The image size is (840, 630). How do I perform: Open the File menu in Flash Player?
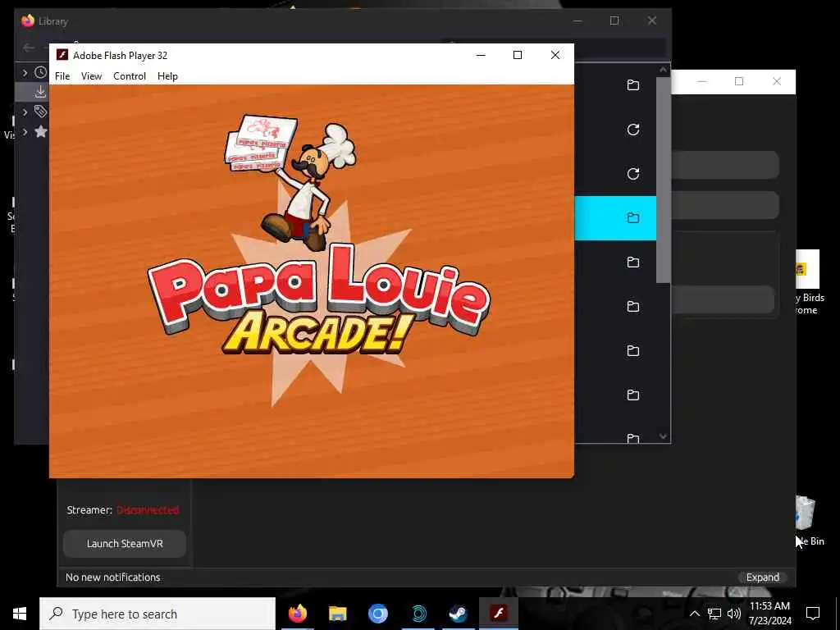pyautogui.click(x=62, y=76)
